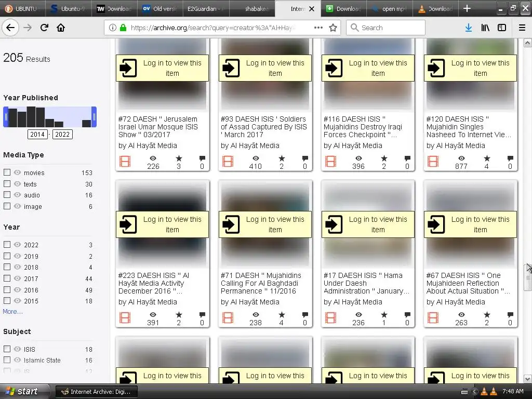Open the Firefox hamburger menu
532x399 pixels.
522,28
